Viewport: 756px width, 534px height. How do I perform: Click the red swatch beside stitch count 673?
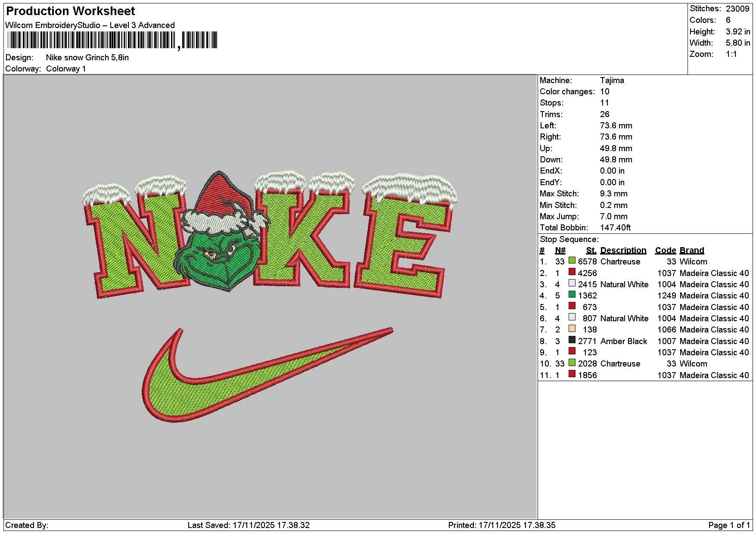tap(572, 306)
